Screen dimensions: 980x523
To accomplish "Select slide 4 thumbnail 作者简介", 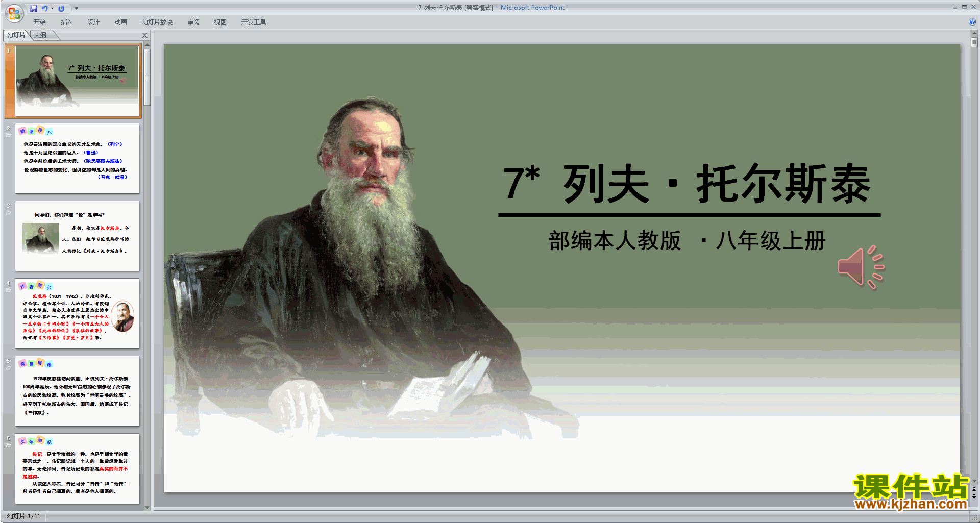I will coord(77,313).
